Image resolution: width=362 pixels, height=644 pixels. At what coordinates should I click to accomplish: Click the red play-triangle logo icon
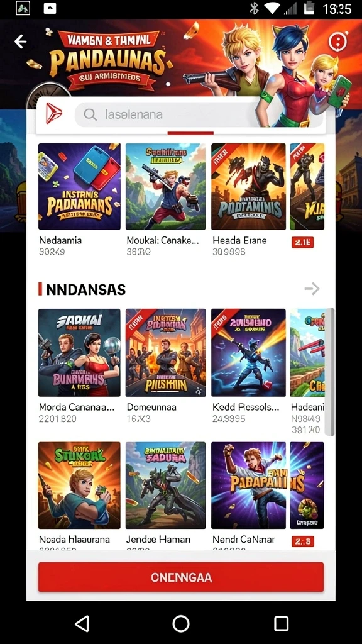(x=54, y=114)
